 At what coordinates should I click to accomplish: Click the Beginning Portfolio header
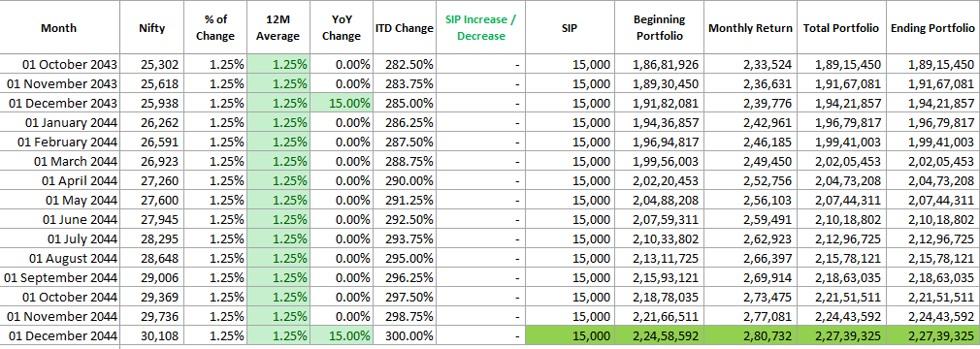pyautogui.click(x=660, y=27)
